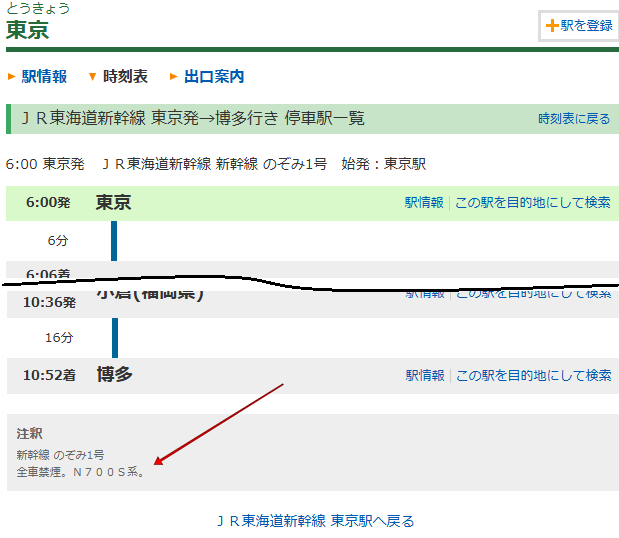Click the orange arrow beside 駅情報 tab
Image resolution: width=619 pixels, height=538 pixels.
coord(11,76)
